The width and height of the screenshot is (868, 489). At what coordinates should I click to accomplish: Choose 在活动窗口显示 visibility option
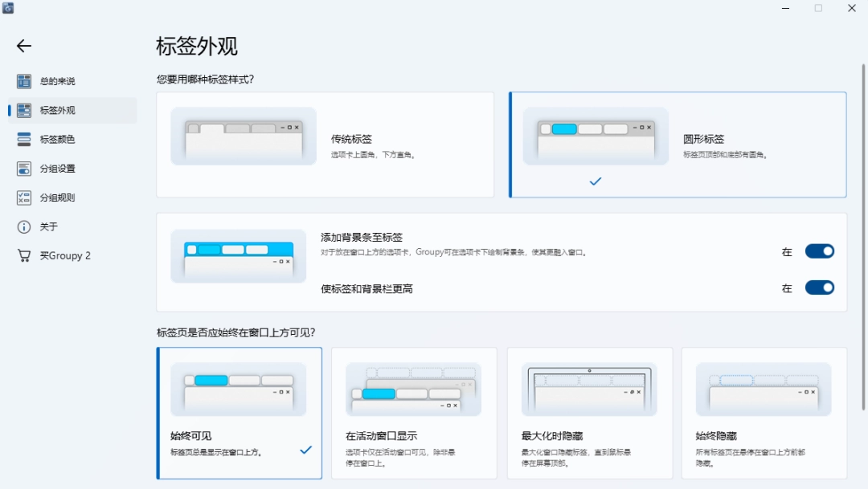click(414, 413)
